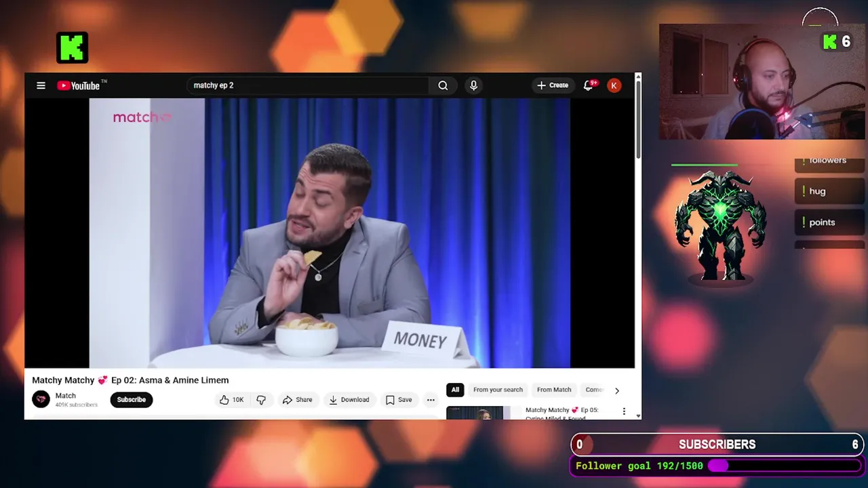Show more filter chips with right arrow
This screenshot has width=868, height=488.
(616, 390)
